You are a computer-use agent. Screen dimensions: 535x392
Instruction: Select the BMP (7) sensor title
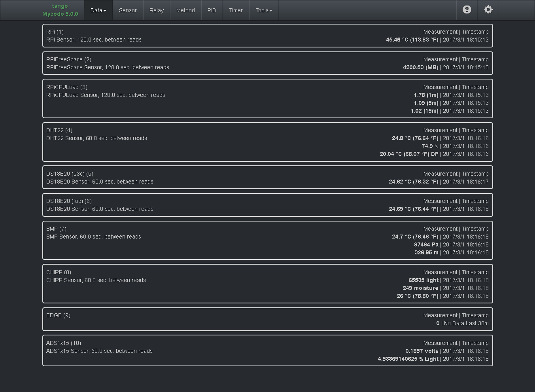[x=56, y=229]
